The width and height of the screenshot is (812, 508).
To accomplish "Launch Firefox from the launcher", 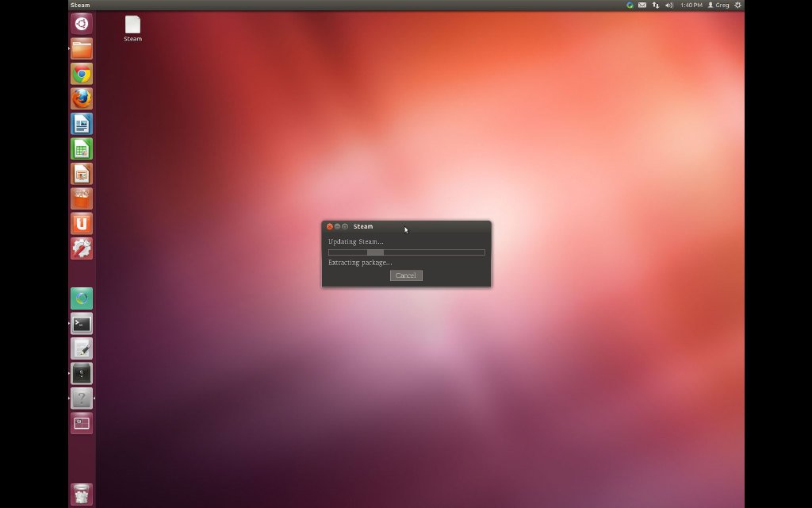I will pyautogui.click(x=82, y=98).
